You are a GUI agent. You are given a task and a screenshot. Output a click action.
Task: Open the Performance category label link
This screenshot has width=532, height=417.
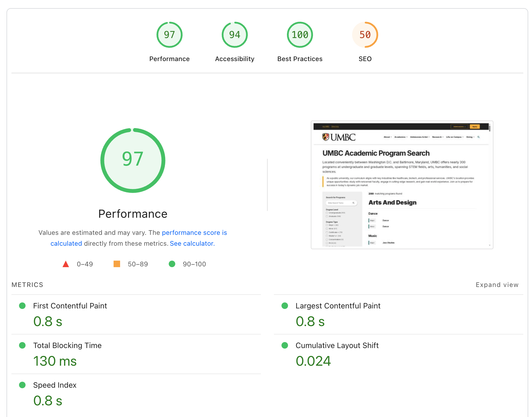(x=169, y=59)
